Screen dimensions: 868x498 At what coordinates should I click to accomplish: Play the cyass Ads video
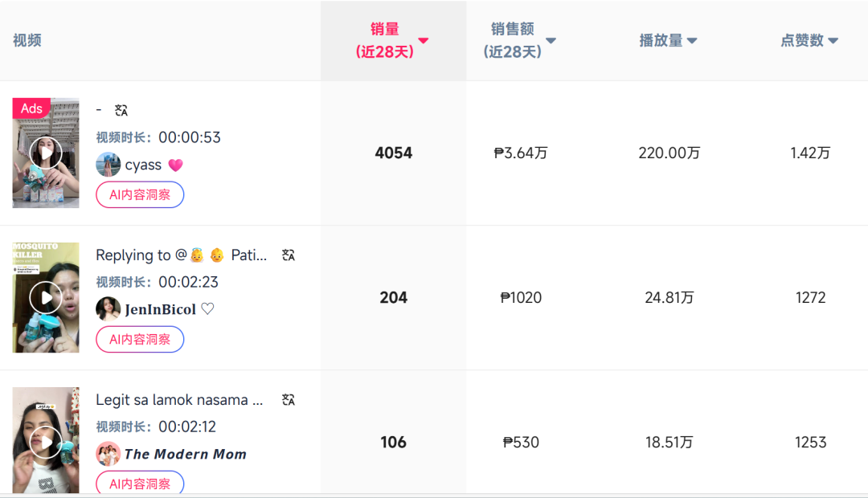coord(46,153)
